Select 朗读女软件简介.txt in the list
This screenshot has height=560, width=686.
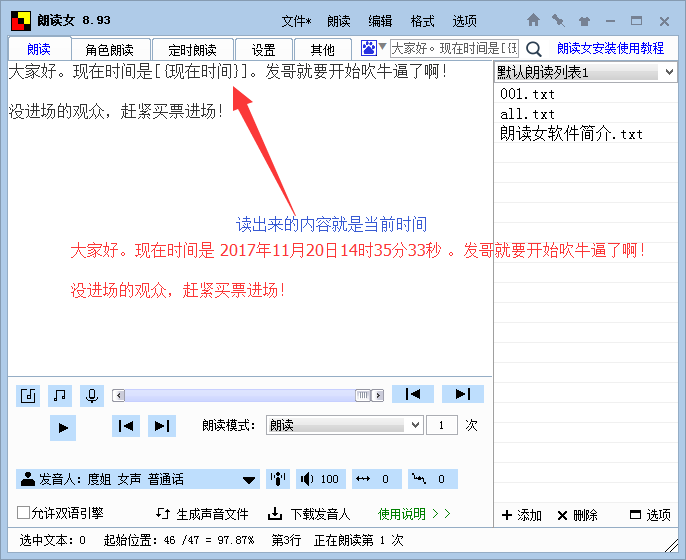click(x=586, y=134)
